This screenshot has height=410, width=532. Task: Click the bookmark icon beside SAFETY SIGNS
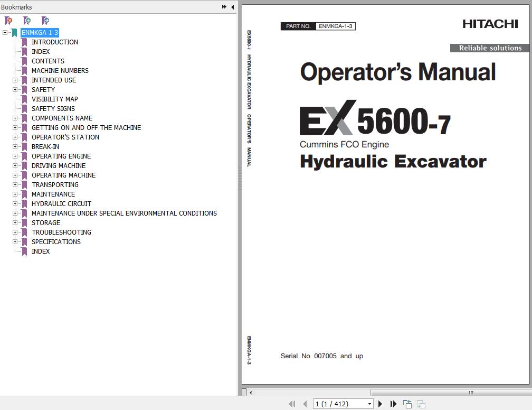click(24, 109)
